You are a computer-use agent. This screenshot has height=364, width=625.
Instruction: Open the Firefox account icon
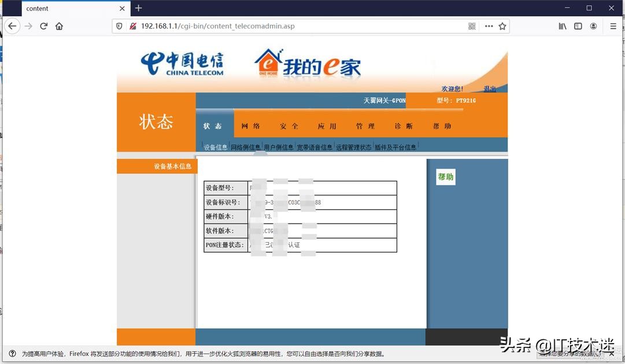(593, 26)
